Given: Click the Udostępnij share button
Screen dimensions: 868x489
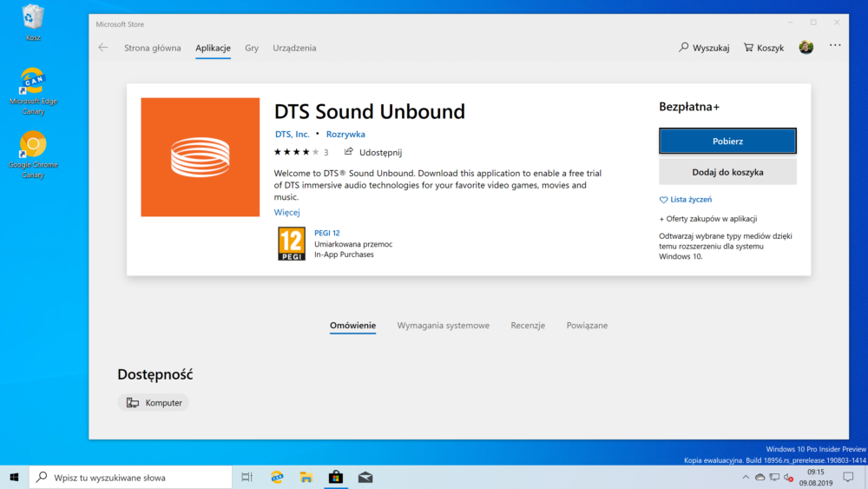Looking at the screenshot, I should [x=373, y=152].
